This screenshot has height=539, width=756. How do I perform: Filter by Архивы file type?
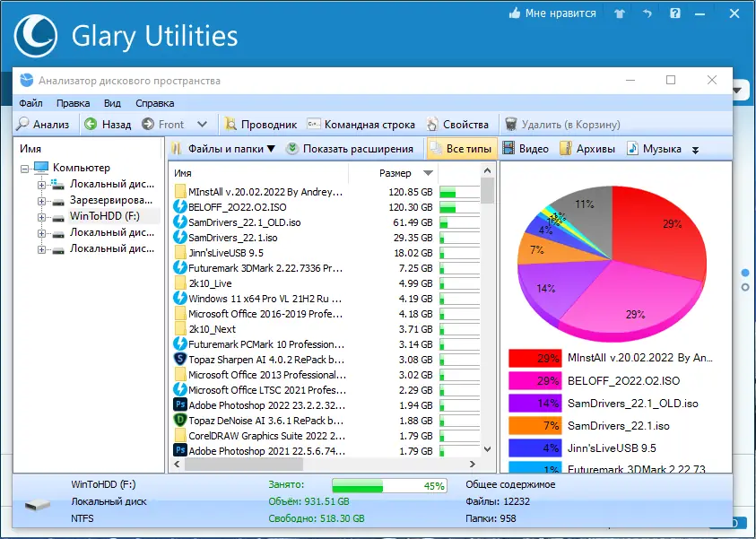click(x=587, y=149)
